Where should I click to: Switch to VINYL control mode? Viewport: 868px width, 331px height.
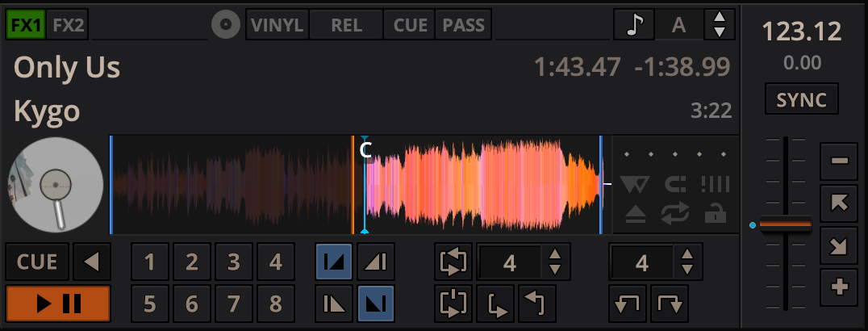point(276,25)
